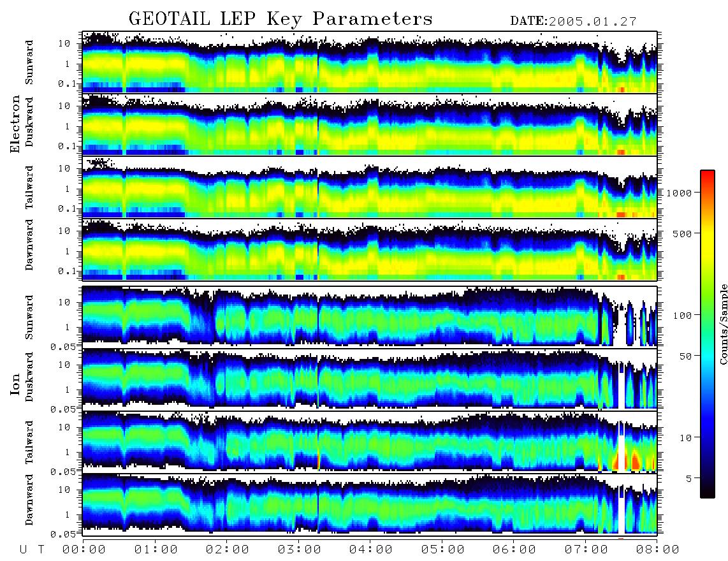Select the Electron Dawnward panel label
728x561 pixels.
pos(29,245)
